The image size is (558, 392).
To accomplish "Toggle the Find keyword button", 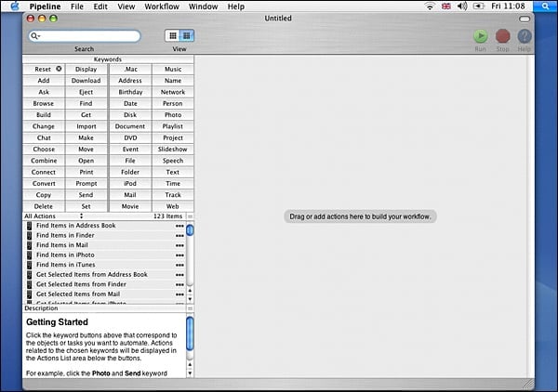I will coord(86,103).
